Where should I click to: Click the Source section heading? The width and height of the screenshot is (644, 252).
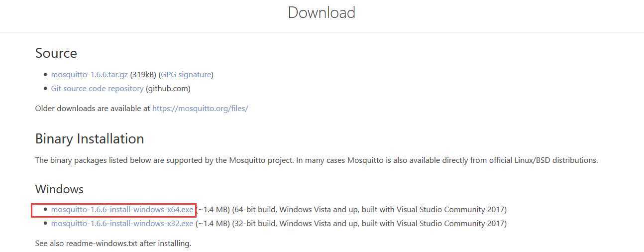point(56,53)
